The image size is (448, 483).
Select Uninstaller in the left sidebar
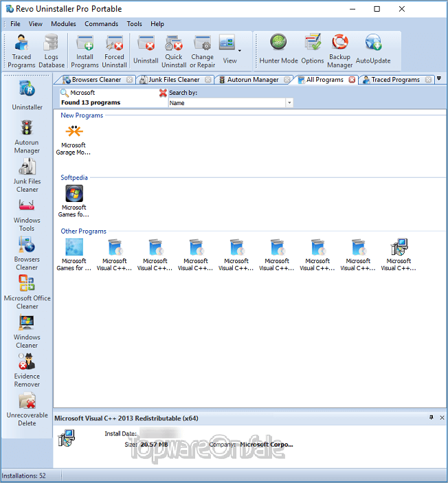[27, 96]
